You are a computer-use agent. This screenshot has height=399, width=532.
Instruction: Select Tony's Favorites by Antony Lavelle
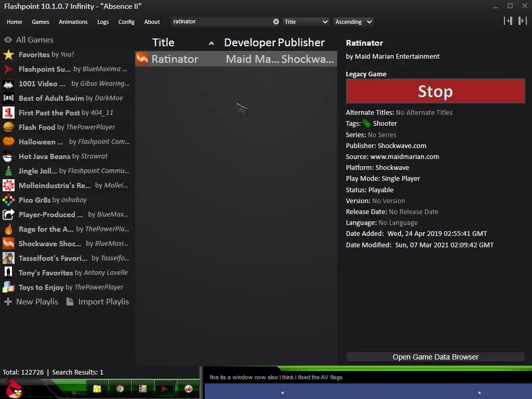tap(73, 273)
